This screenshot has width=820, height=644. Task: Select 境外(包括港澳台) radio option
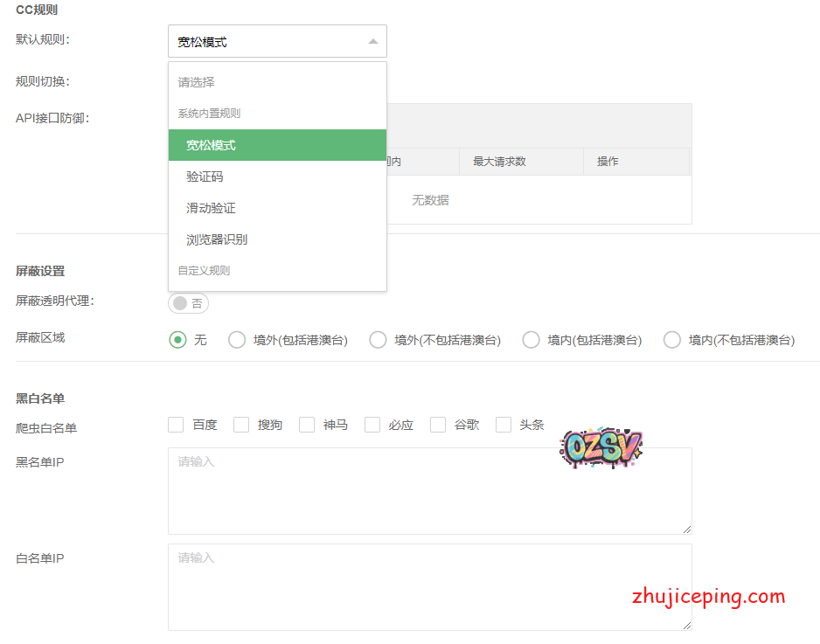pos(237,340)
